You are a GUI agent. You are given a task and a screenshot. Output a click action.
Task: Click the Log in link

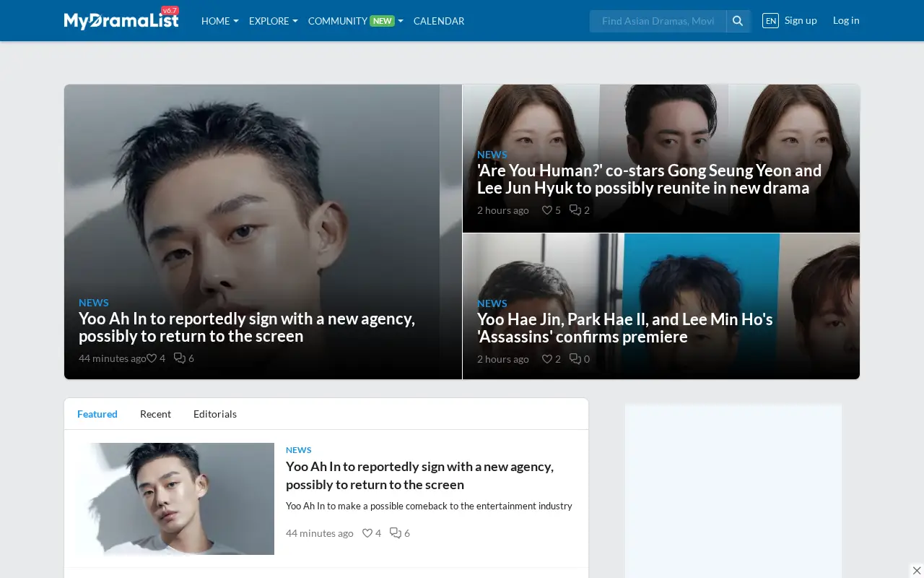point(846,20)
